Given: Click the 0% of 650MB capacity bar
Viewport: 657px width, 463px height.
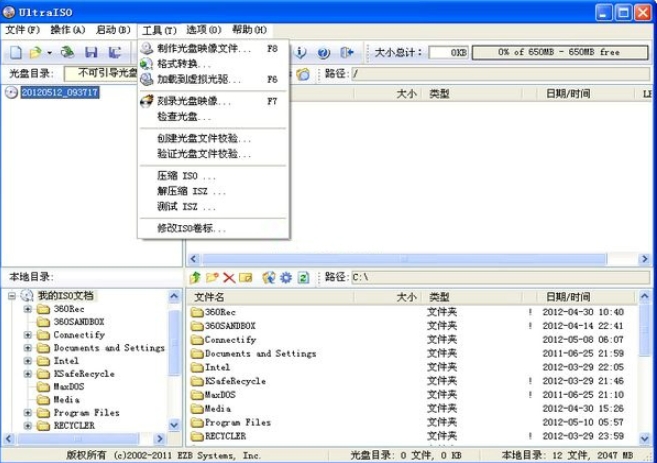Looking at the screenshot, I should click(x=560, y=52).
